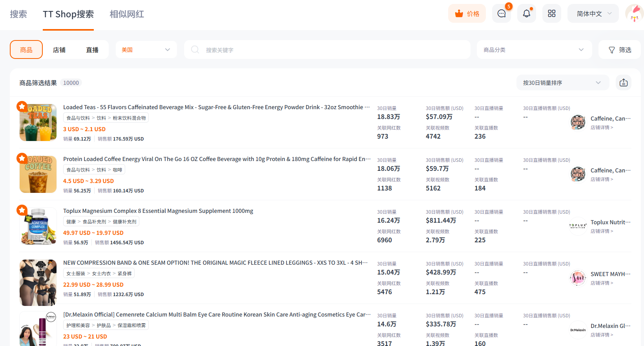
Task: Click the 咖啡 category tag
Action: pyautogui.click(x=117, y=170)
